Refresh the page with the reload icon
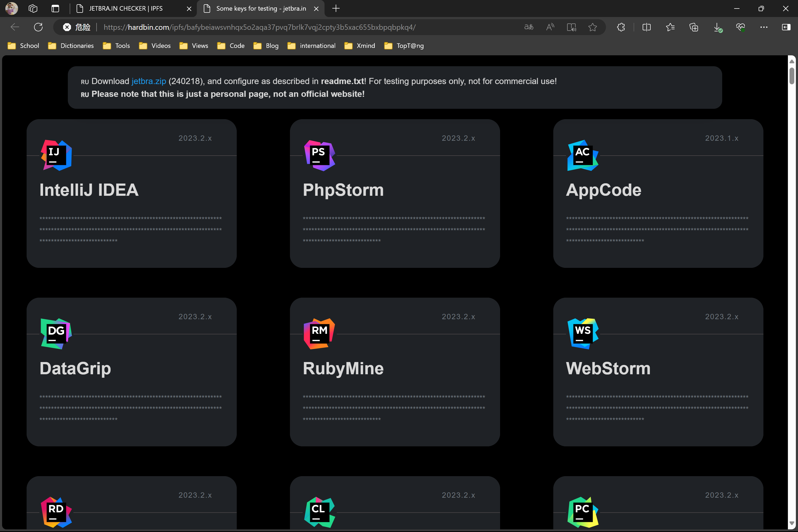The width and height of the screenshot is (798, 532). tap(38, 27)
